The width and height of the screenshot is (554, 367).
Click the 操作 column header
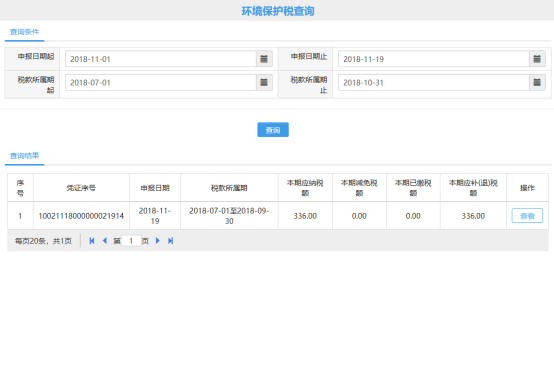click(x=527, y=188)
